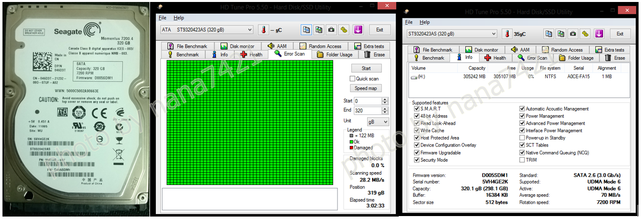Click camera save-screenshot icon in Error Scan window

pos(331,30)
